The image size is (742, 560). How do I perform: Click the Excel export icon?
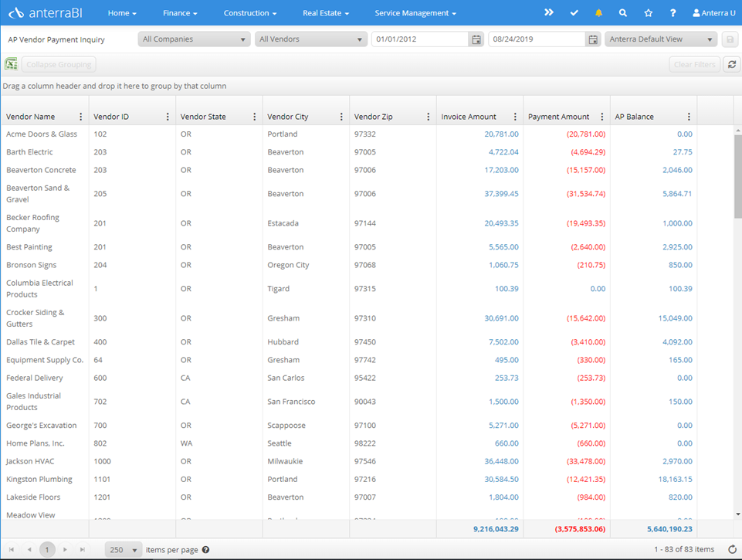(x=11, y=65)
